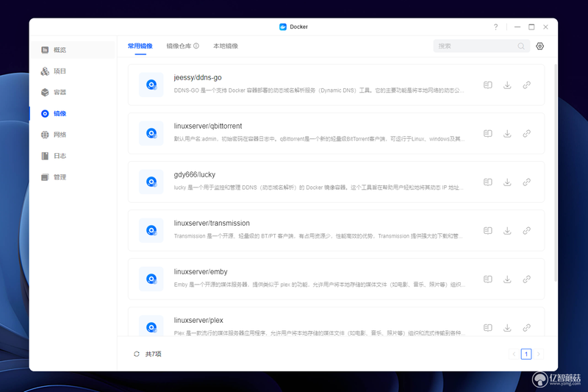The width and height of the screenshot is (588, 392).
Task: Click the jeessy/ddns-go image thumbnail
Action: (x=151, y=85)
